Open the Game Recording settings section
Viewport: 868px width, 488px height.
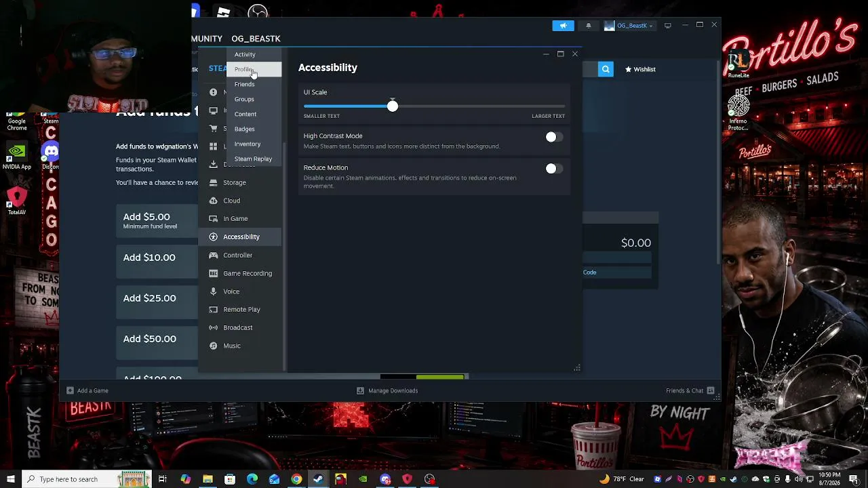click(x=241, y=273)
